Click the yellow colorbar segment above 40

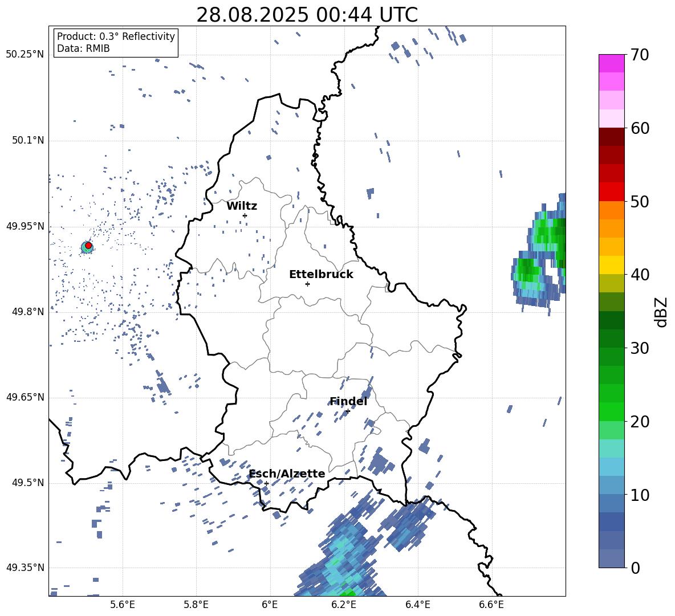click(x=611, y=265)
